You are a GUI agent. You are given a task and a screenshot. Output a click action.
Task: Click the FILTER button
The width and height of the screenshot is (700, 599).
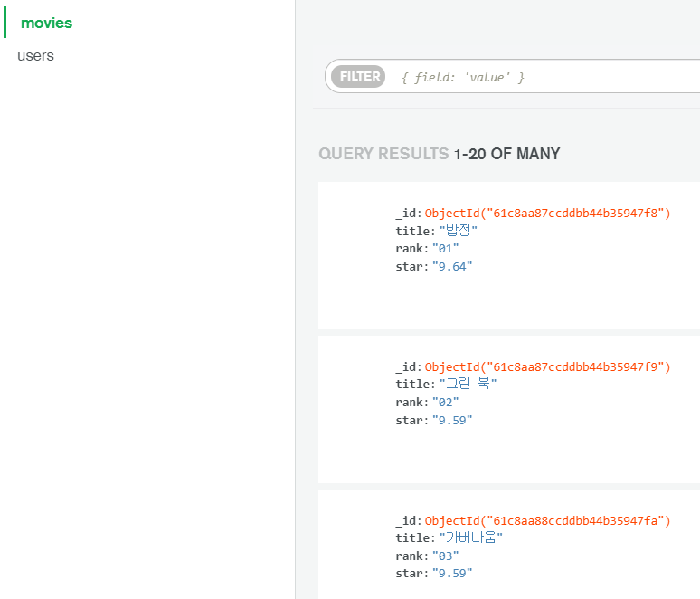tap(358, 76)
